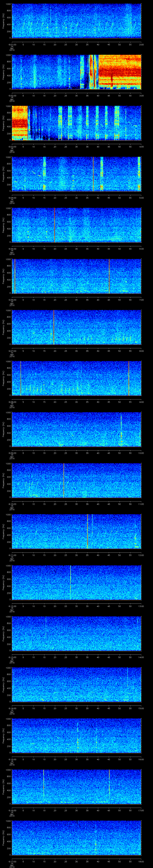
Task: Click the '6:13:00' start time label
Action: click(12, 657)
